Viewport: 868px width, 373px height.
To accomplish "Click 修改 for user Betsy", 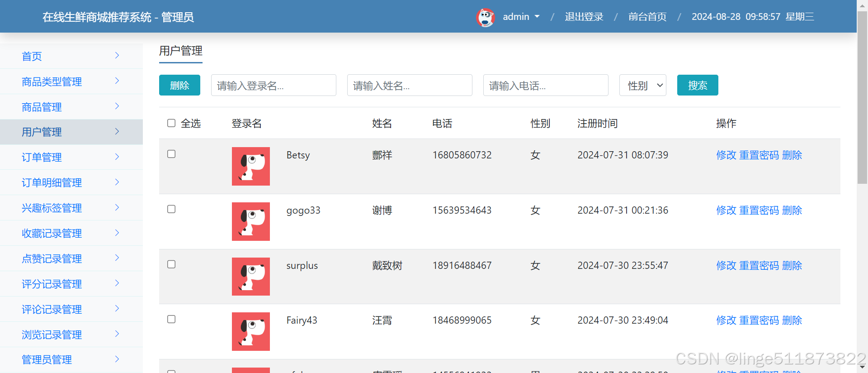I will (726, 155).
